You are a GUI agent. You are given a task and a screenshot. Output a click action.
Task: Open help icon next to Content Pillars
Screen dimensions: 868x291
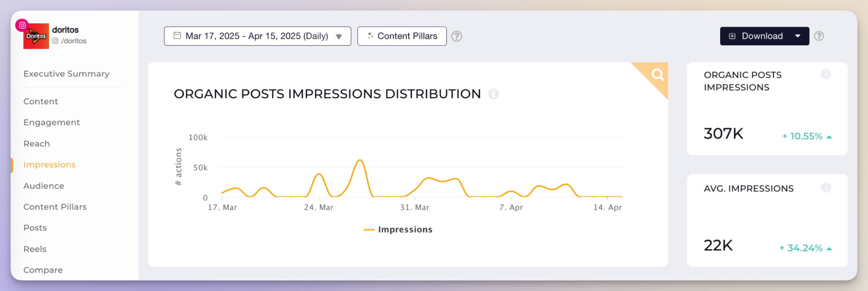click(x=457, y=36)
